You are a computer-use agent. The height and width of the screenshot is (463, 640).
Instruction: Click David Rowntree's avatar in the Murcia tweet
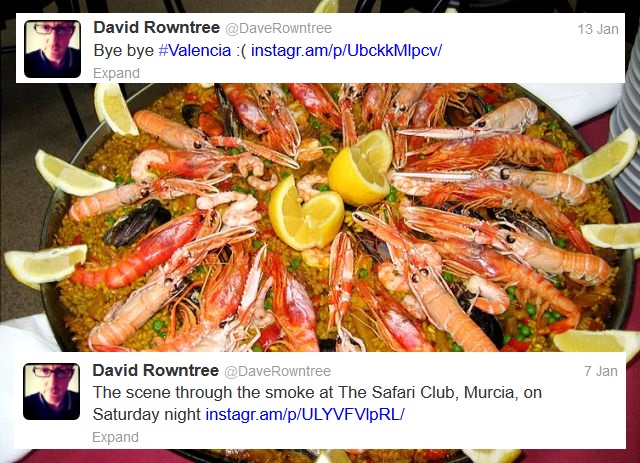[x=51, y=392]
